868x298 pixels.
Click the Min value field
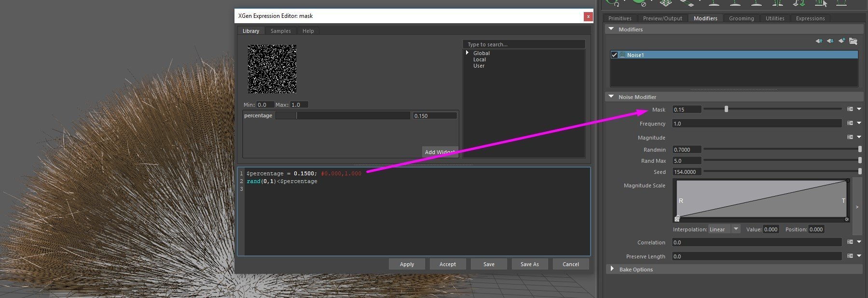click(x=265, y=104)
